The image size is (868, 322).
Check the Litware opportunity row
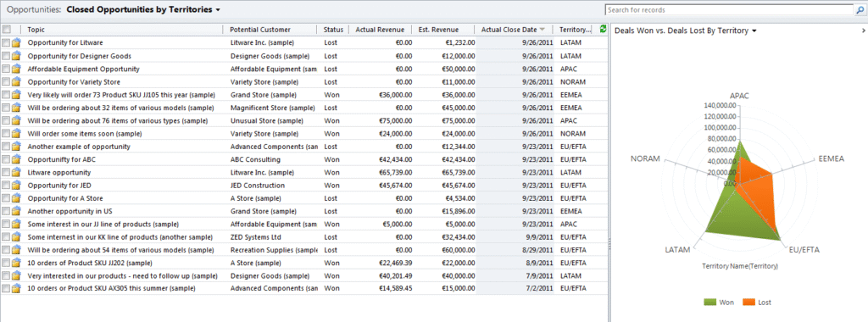click(6, 173)
